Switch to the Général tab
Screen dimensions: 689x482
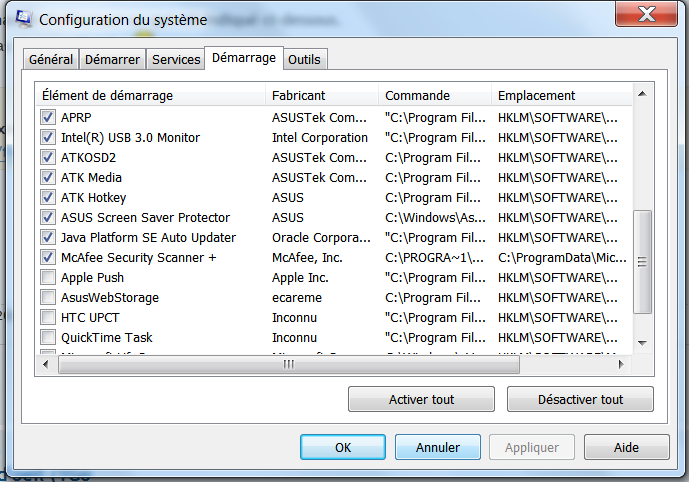coord(51,59)
